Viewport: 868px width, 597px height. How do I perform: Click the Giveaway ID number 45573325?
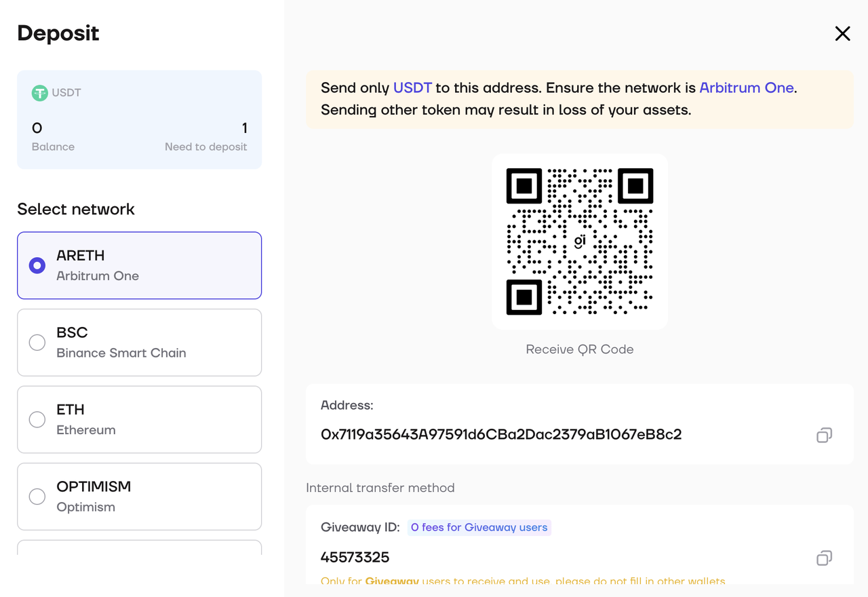tap(355, 558)
